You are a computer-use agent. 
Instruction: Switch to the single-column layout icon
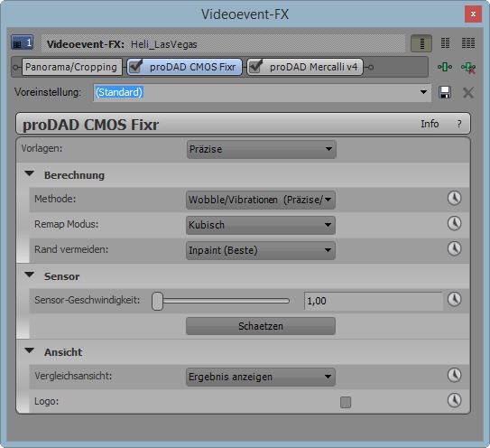pos(421,43)
